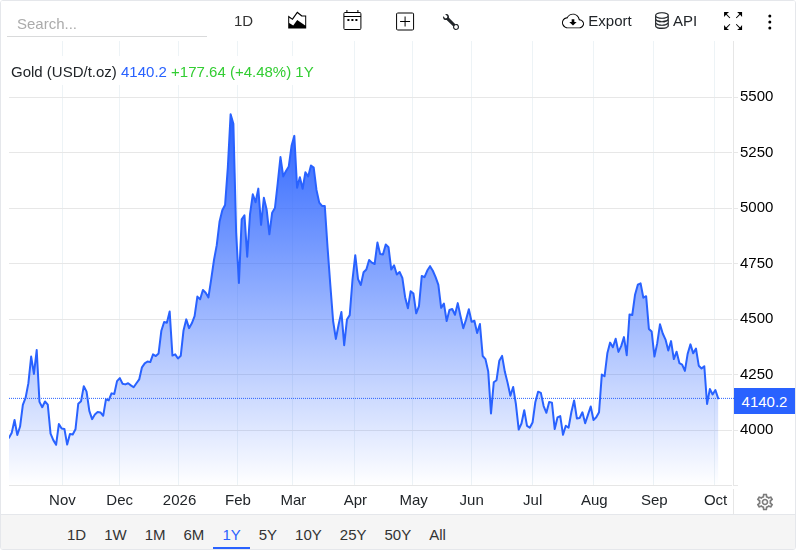Select the 1W time range
Image resolution: width=796 pixels, height=550 pixels.
pos(115,535)
